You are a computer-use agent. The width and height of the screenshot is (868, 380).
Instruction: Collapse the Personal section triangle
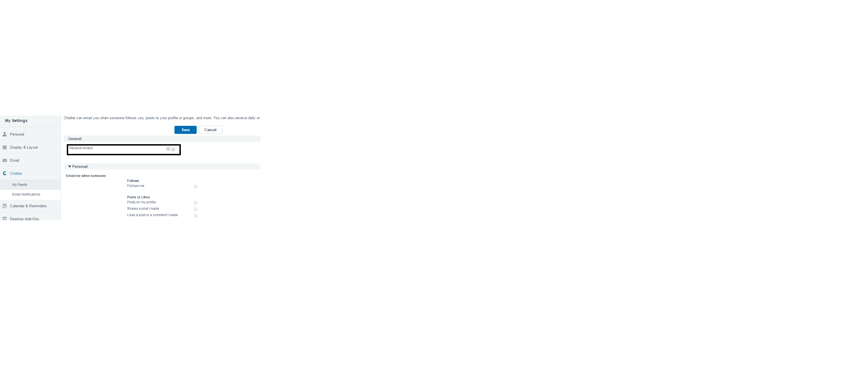click(70, 167)
